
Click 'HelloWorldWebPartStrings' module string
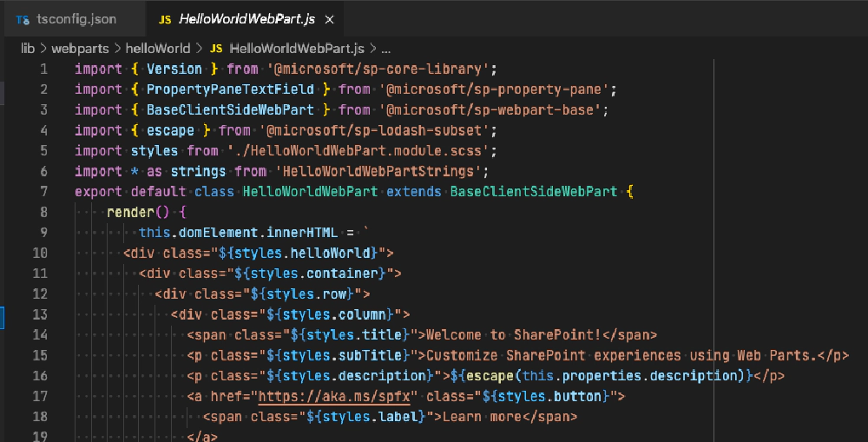tap(378, 171)
